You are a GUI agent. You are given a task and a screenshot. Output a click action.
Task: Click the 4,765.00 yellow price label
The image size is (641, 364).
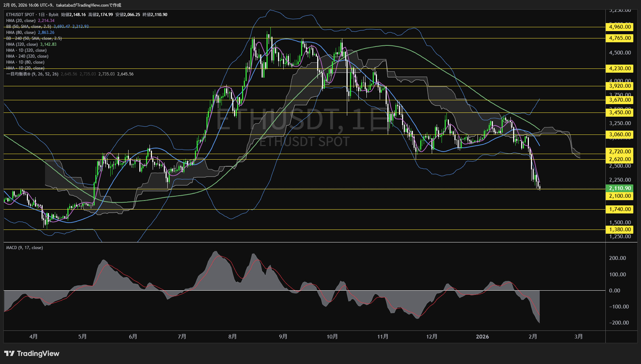point(620,38)
